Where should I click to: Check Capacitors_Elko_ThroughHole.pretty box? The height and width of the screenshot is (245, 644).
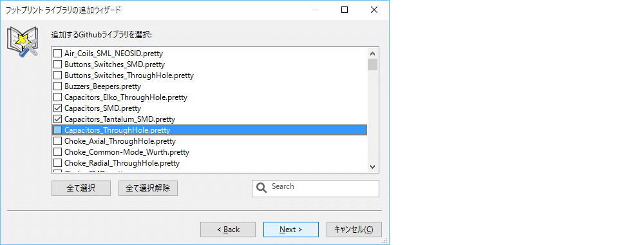tap(58, 97)
